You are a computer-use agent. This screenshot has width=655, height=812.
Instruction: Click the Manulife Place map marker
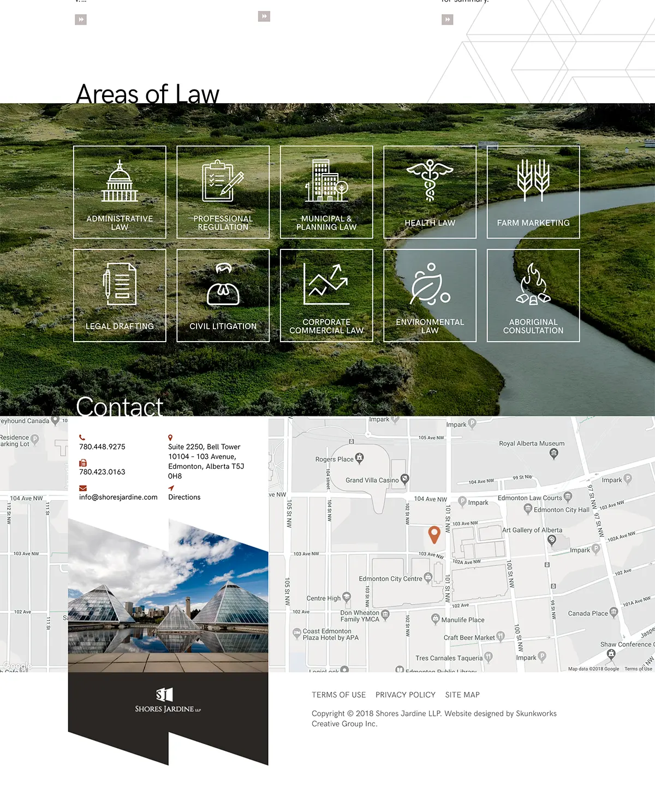tap(436, 619)
